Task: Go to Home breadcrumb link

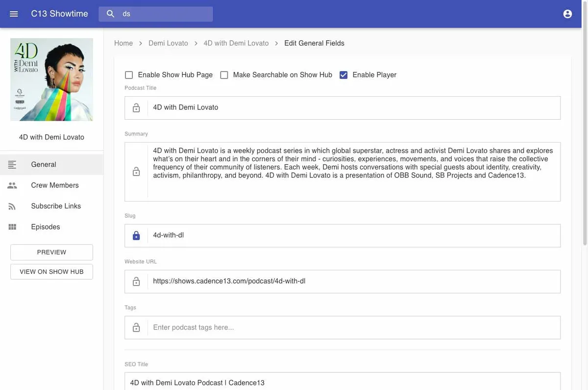Action: click(x=123, y=43)
